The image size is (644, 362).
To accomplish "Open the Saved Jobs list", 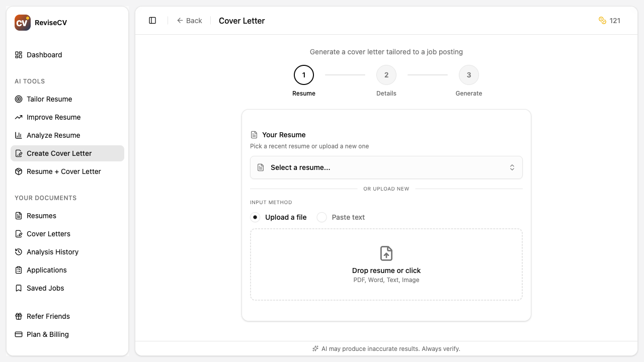I will 45,288.
